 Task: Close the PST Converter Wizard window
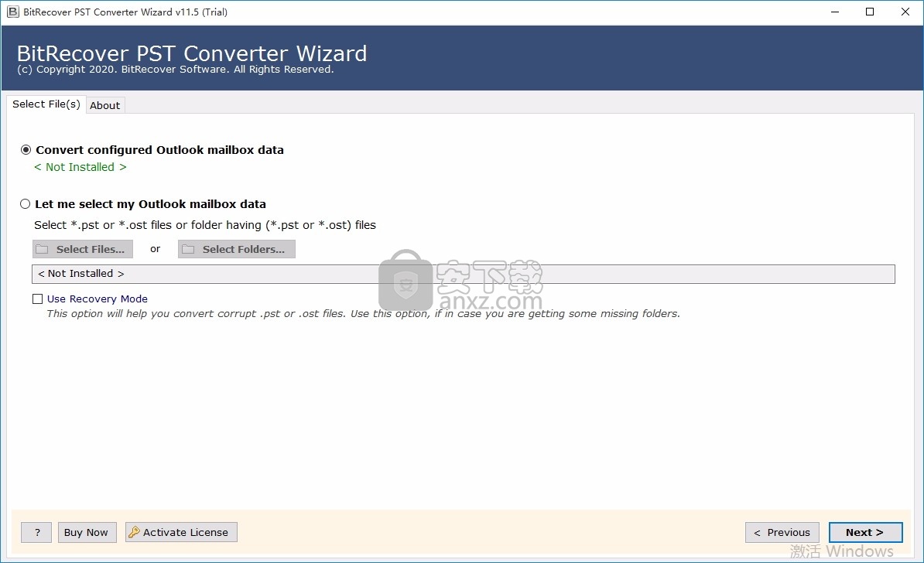tap(905, 12)
